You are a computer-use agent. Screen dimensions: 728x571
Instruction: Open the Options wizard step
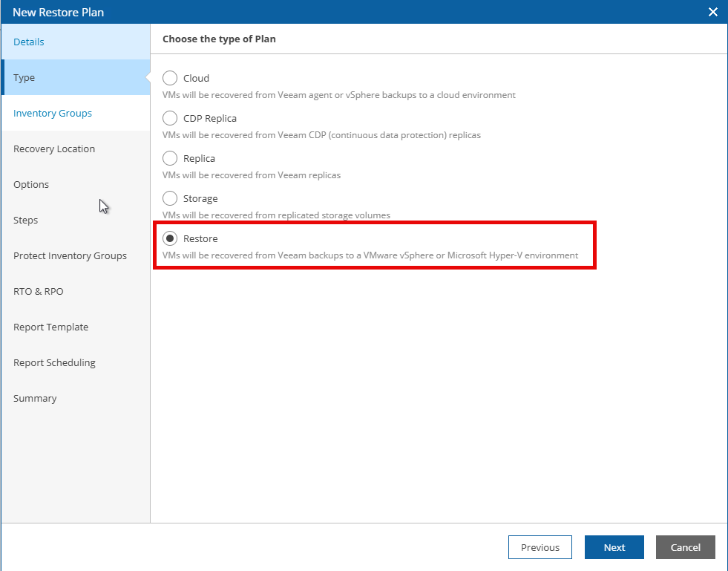[x=31, y=184]
